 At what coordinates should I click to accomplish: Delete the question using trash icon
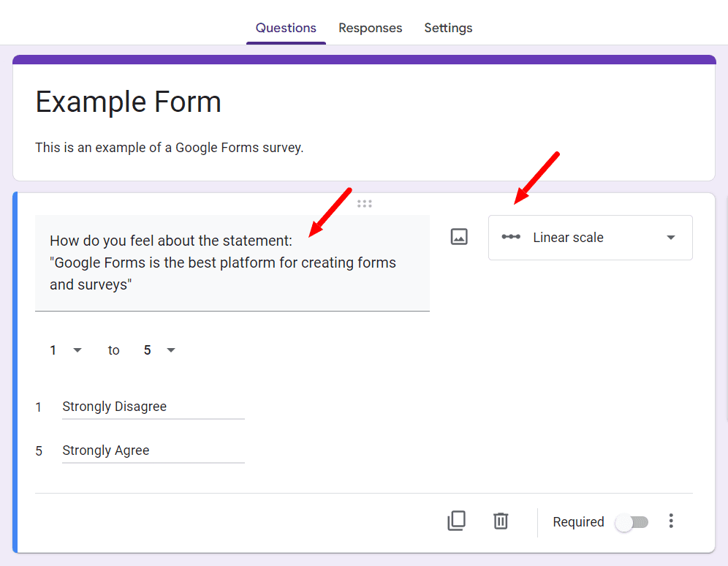pos(501,521)
